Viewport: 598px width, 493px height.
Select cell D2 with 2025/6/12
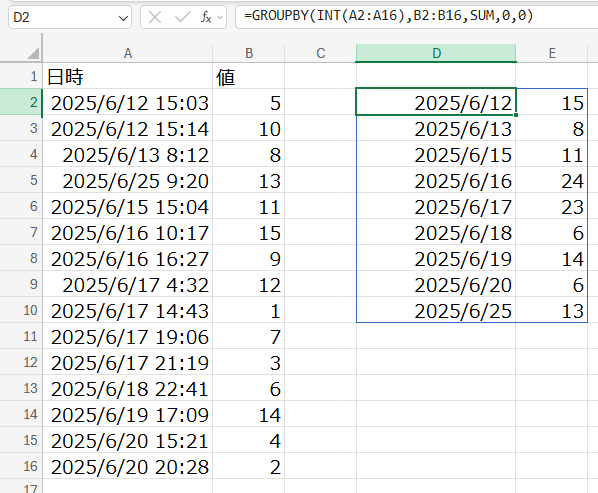click(436, 102)
